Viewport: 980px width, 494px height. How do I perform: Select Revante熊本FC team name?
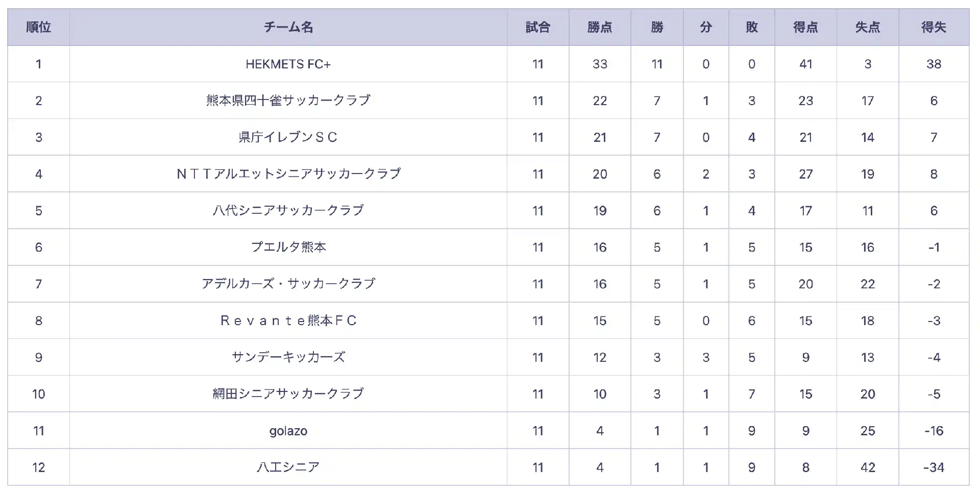pos(288,320)
